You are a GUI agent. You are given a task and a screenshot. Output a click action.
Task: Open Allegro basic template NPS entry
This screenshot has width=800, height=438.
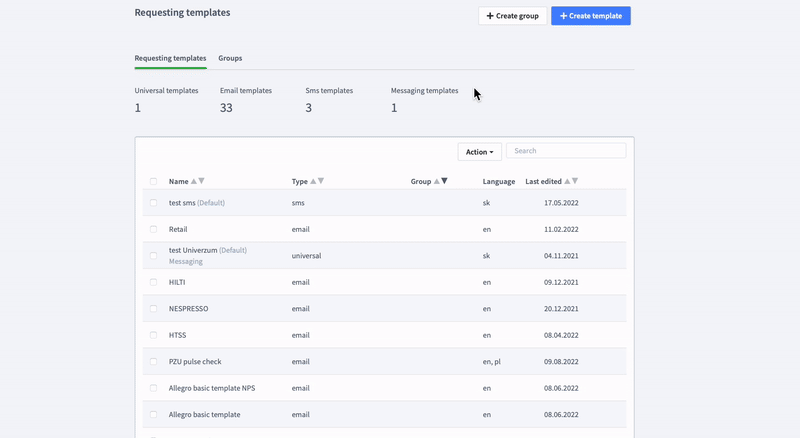click(212, 388)
